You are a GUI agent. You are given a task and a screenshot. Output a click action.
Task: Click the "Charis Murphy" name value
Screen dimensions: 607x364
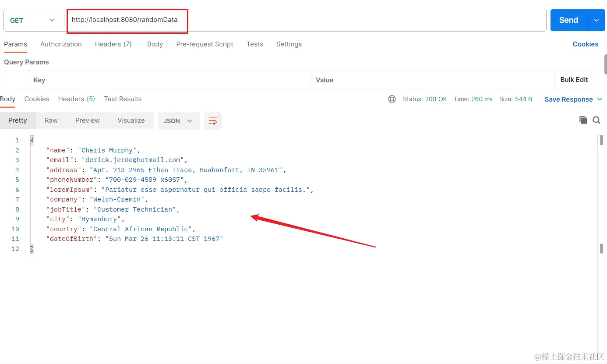point(107,150)
